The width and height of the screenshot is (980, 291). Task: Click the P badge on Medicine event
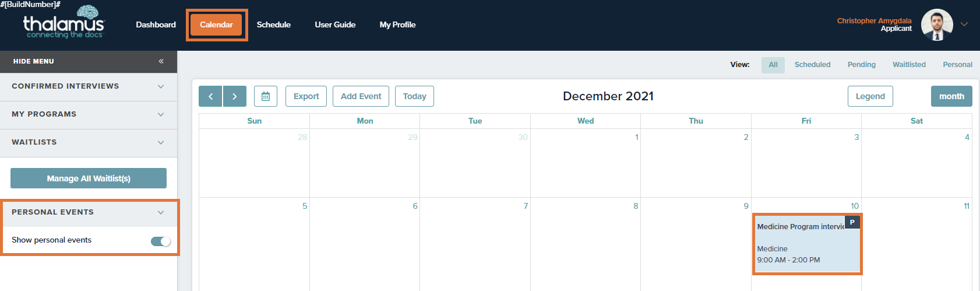[x=852, y=222]
